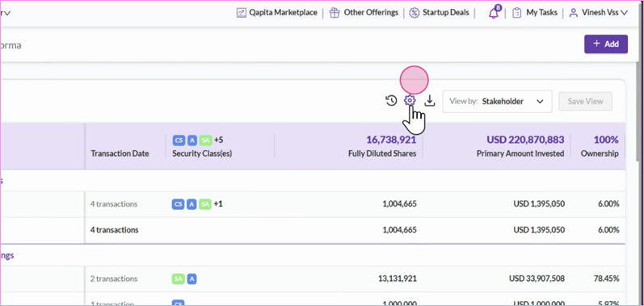Open cap table settings gear icon

coord(410,100)
